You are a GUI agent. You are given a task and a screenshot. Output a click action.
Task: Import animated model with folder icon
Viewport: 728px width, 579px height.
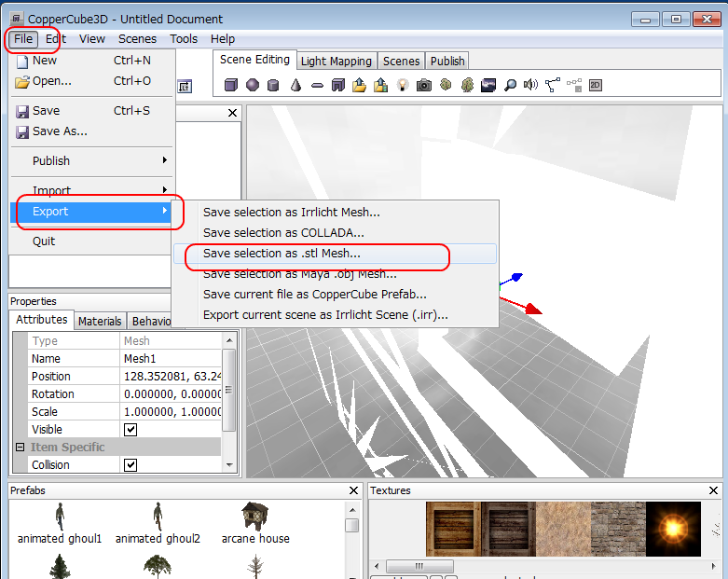click(x=380, y=85)
